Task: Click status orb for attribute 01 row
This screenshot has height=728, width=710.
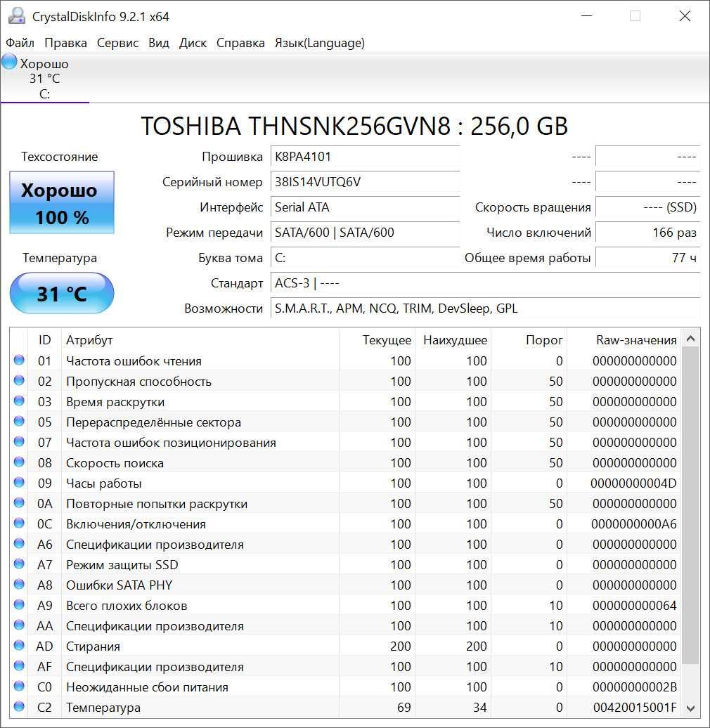Action: [19, 360]
